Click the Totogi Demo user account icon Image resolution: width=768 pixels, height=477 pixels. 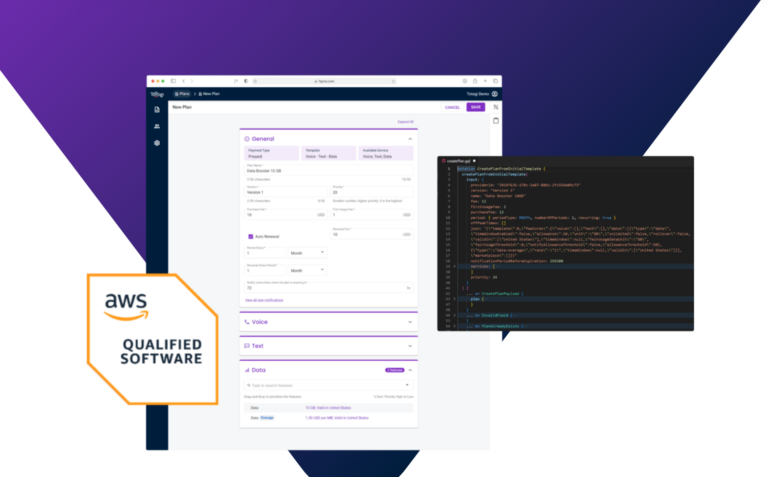click(495, 94)
